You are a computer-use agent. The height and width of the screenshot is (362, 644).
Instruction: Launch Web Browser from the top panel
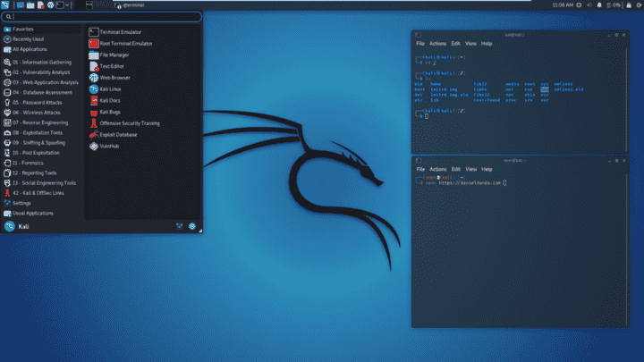(50, 5)
